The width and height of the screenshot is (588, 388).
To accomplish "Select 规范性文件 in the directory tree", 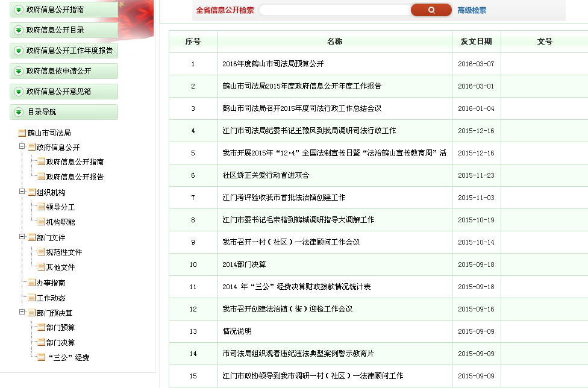I will pos(64,252).
